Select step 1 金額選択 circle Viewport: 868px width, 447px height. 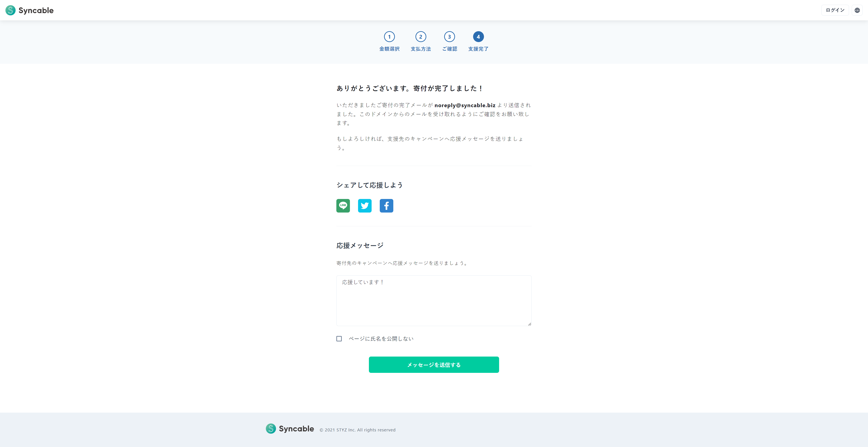pos(389,37)
